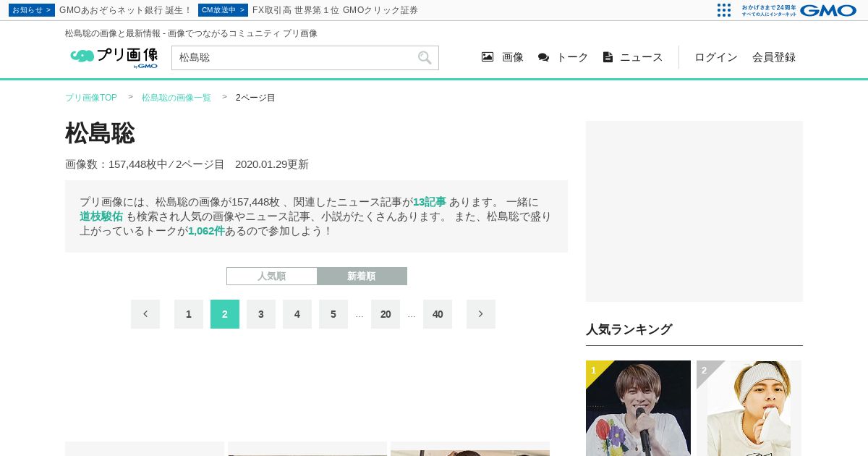Jump to page 40
This screenshot has height=456, width=868.
click(438, 314)
